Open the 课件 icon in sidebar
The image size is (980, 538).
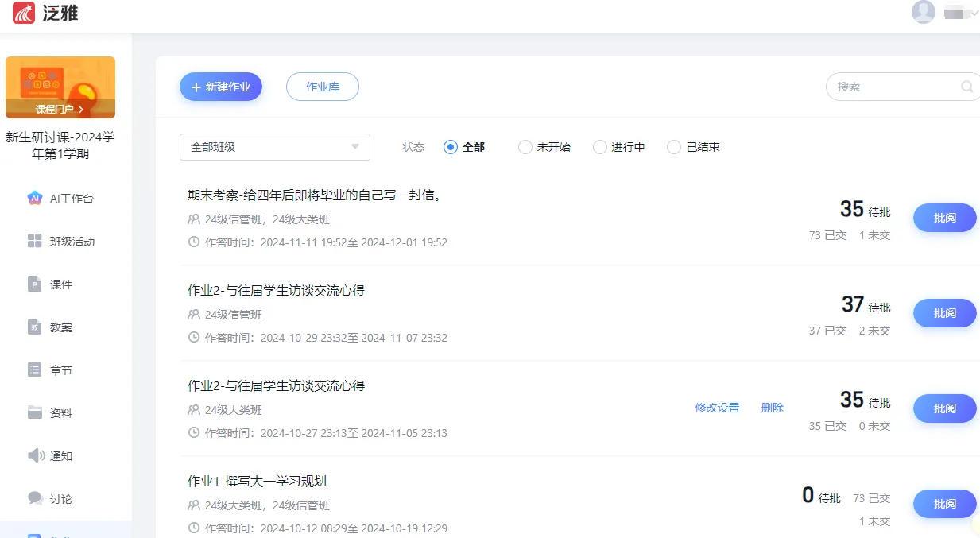pyautogui.click(x=35, y=284)
